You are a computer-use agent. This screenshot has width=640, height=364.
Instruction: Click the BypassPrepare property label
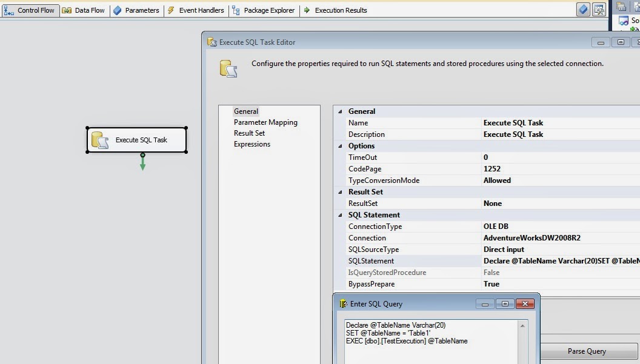click(x=372, y=284)
